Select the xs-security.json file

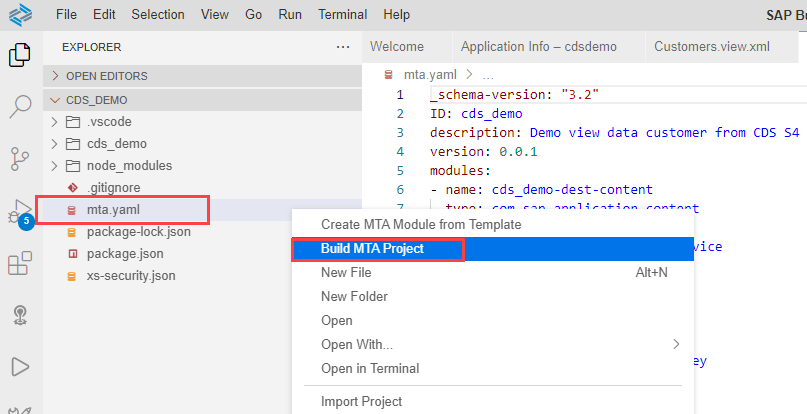click(x=131, y=275)
